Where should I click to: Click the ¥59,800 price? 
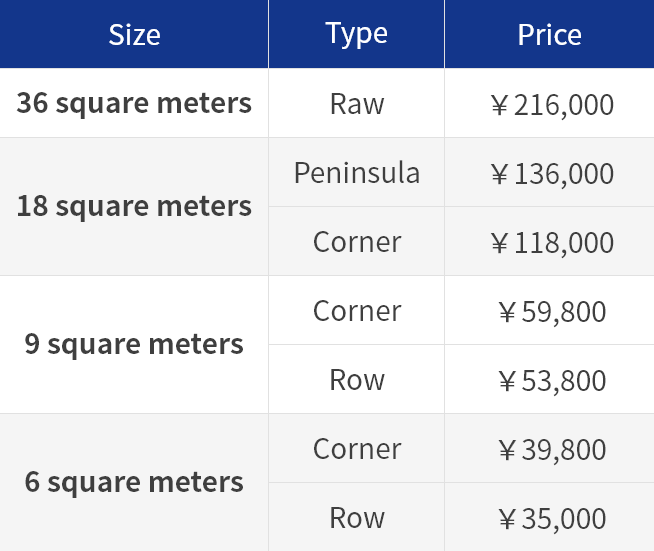pos(552,312)
